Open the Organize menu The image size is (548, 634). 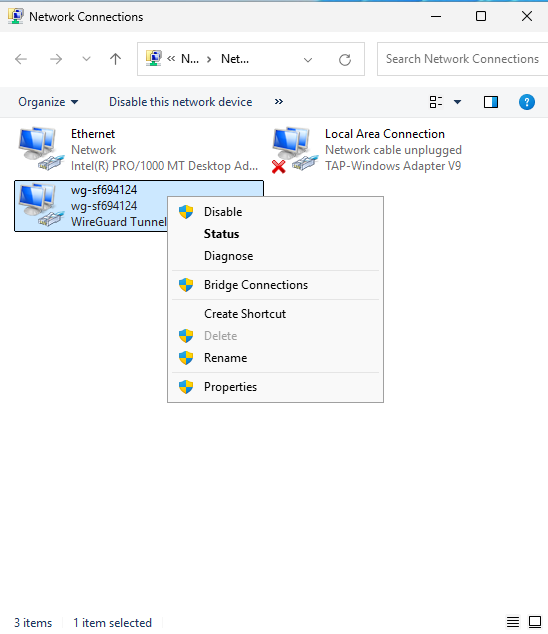[x=48, y=102]
